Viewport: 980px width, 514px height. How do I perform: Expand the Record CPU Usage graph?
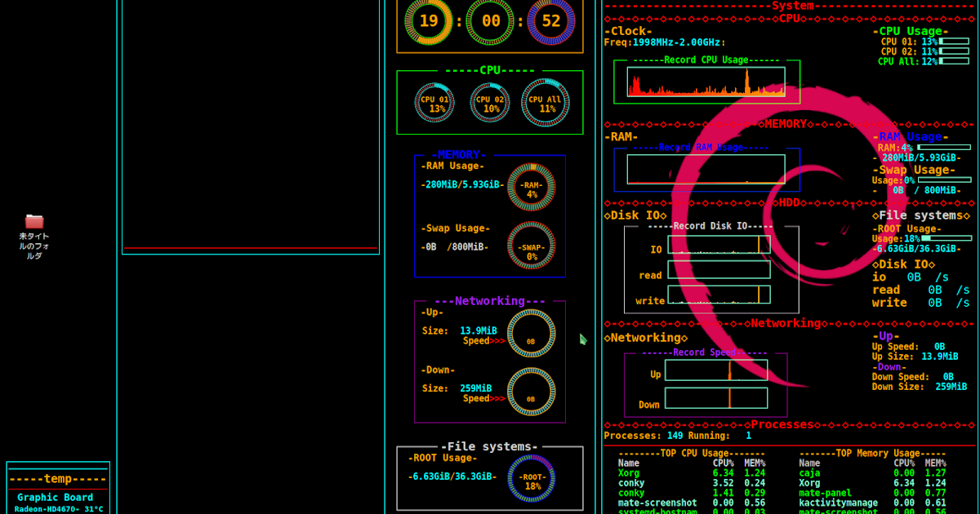pyautogui.click(x=706, y=82)
